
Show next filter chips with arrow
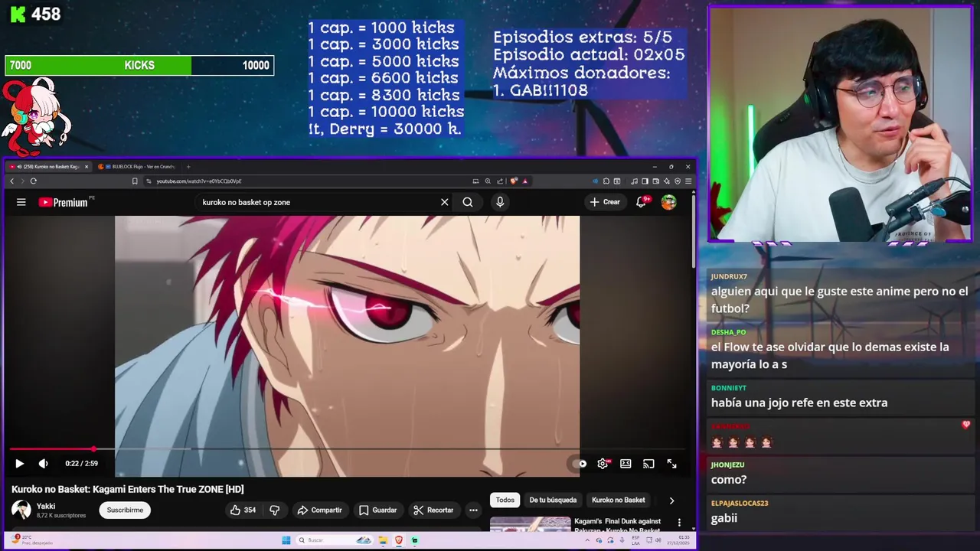[x=671, y=500]
